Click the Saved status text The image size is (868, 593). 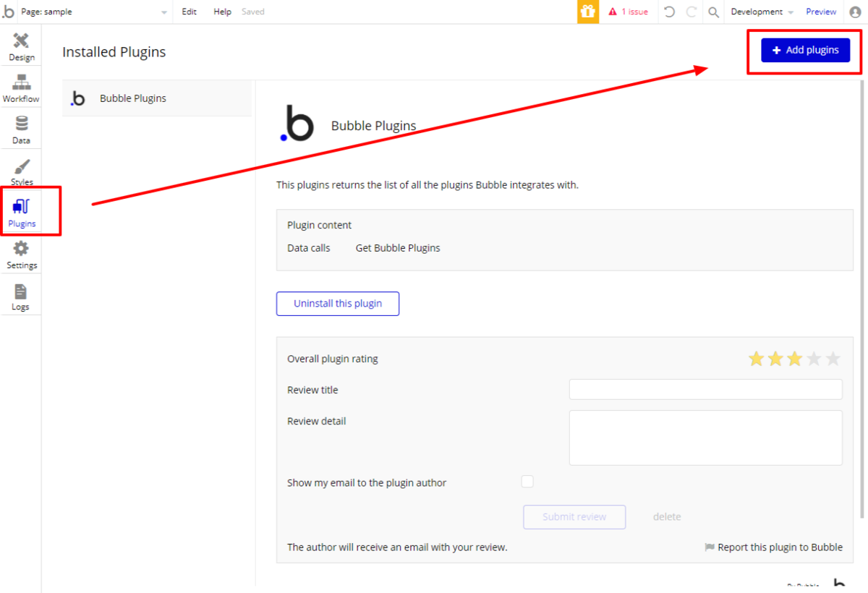pyautogui.click(x=253, y=12)
